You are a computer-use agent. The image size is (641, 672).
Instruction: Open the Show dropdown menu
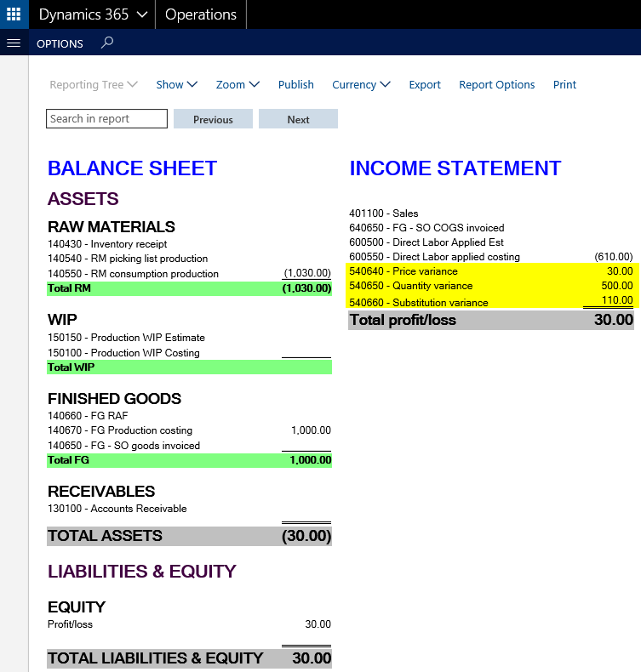176,84
